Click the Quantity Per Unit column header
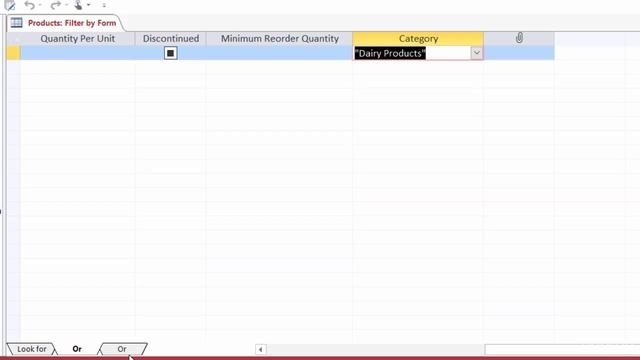The height and width of the screenshot is (360, 640). pos(78,39)
